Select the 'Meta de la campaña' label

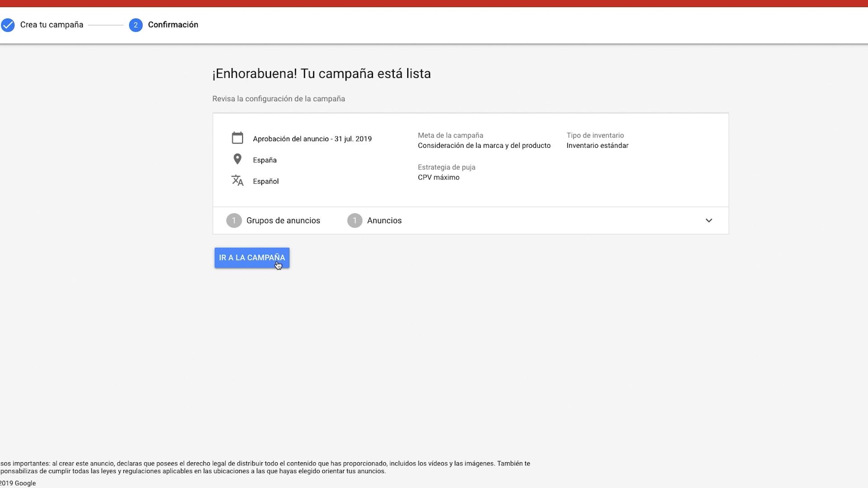pyautogui.click(x=450, y=136)
